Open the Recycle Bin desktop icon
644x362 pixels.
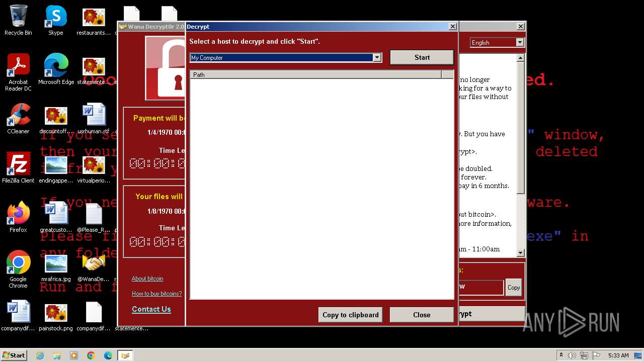click(x=18, y=20)
